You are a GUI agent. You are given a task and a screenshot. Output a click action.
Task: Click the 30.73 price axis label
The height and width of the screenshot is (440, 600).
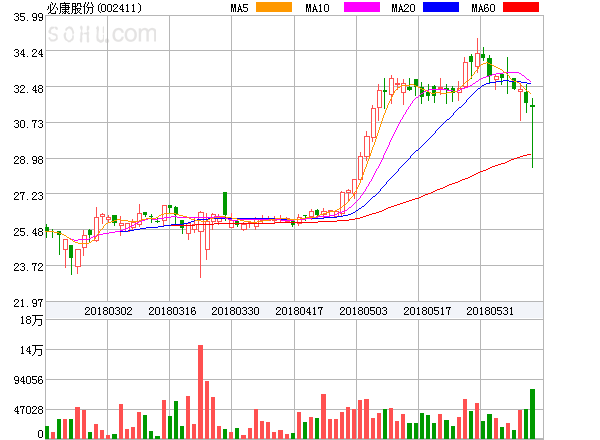tap(28, 124)
